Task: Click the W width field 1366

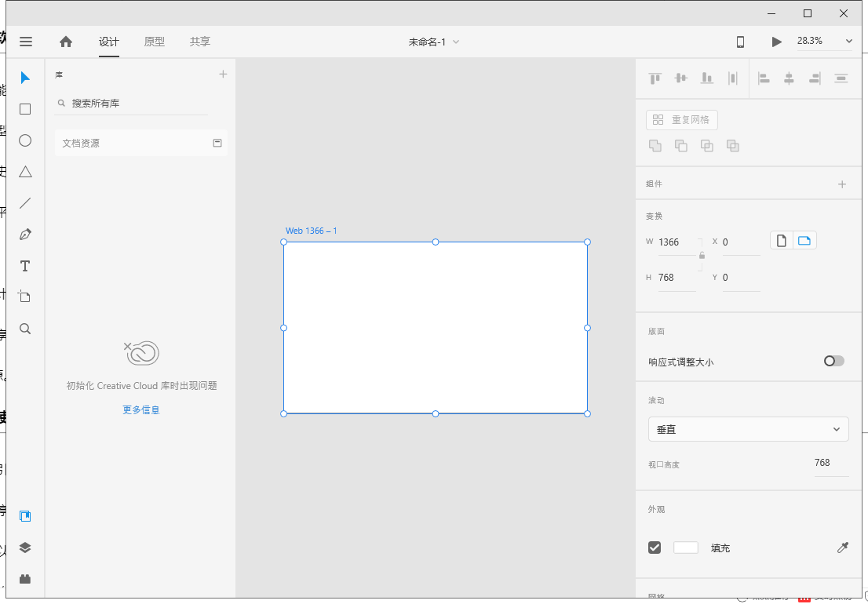Action: coord(677,242)
